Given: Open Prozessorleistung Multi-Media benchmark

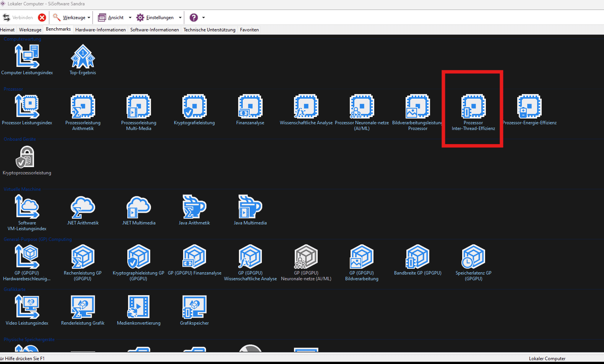Looking at the screenshot, I should point(139,112).
